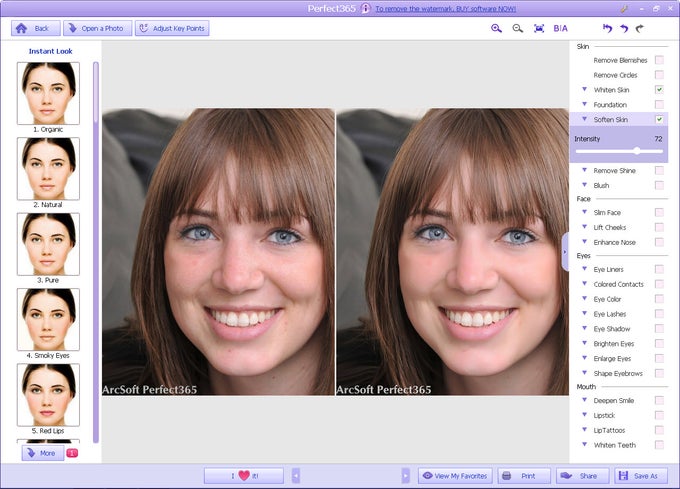
Task: Click the Save As button
Action: coord(641,476)
